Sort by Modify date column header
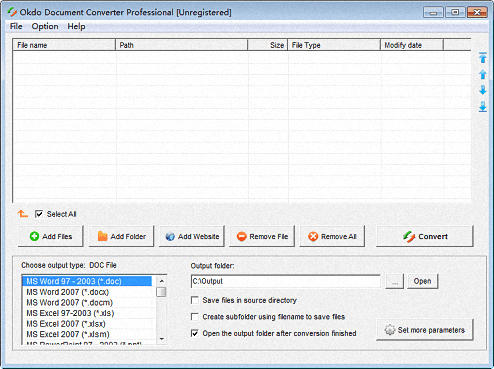494x369 pixels. [412, 45]
